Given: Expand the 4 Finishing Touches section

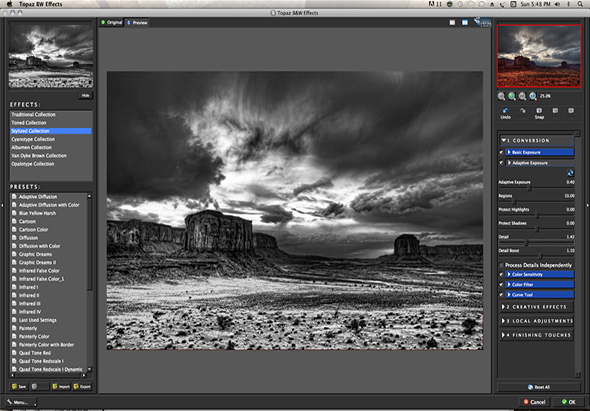Looking at the screenshot, I should 537,335.
